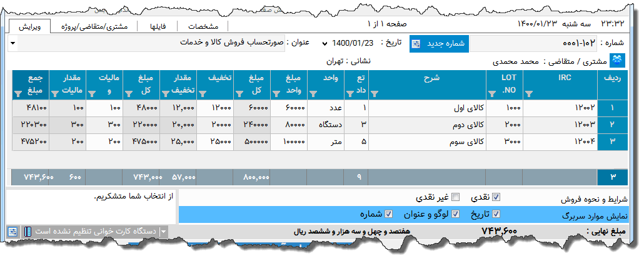The height and width of the screenshot is (263, 644).
Task: Open the مشخصات tab
Action: [203, 26]
